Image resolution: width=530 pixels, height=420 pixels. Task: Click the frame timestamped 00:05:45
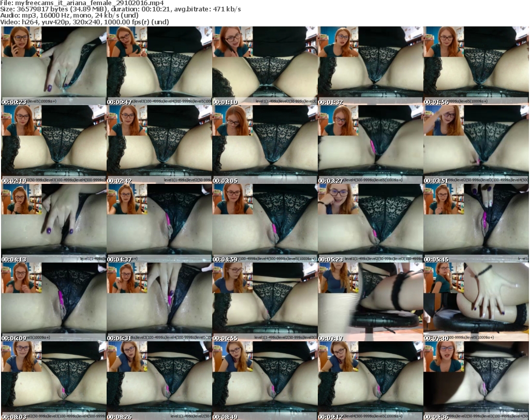[x=476, y=223]
